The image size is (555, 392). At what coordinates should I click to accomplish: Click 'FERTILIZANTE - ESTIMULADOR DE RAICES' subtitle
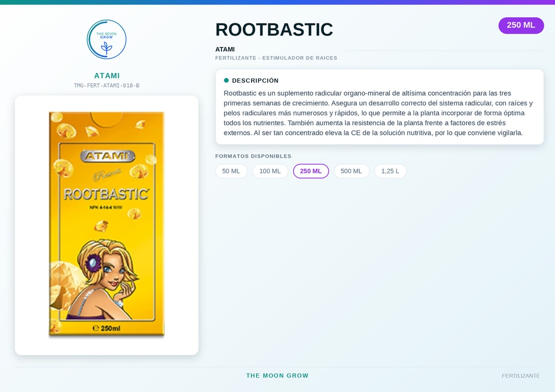pyautogui.click(x=276, y=58)
